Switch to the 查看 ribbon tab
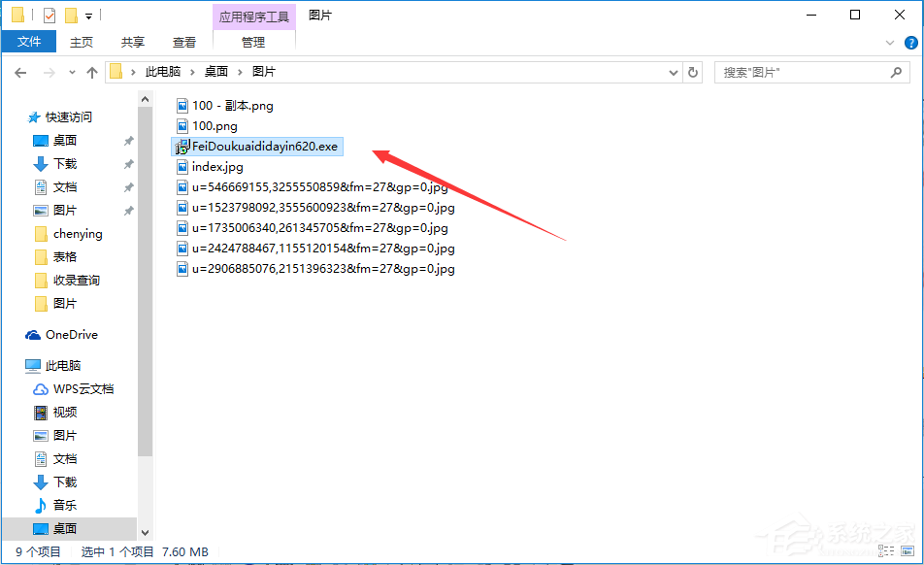Viewport: 924px width, 565px height. coord(184,42)
